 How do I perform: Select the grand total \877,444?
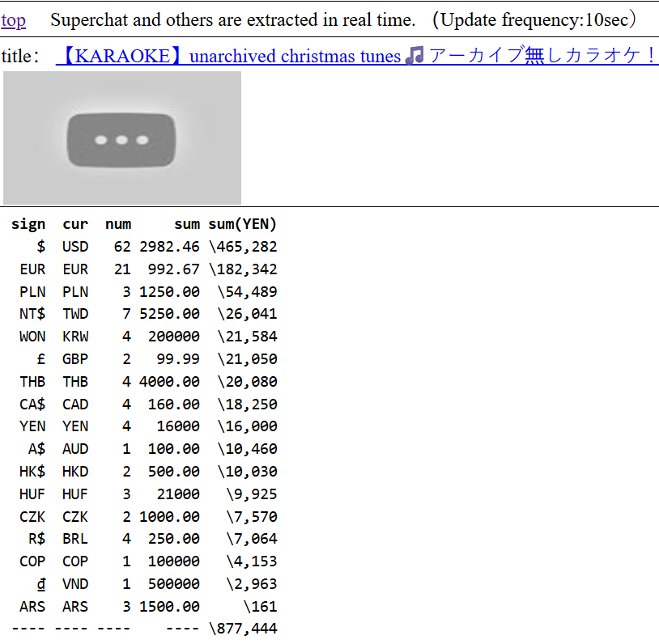[x=243, y=629]
